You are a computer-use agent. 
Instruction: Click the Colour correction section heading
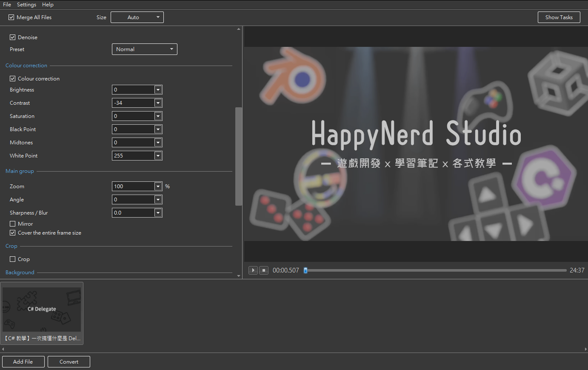tap(26, 66)
